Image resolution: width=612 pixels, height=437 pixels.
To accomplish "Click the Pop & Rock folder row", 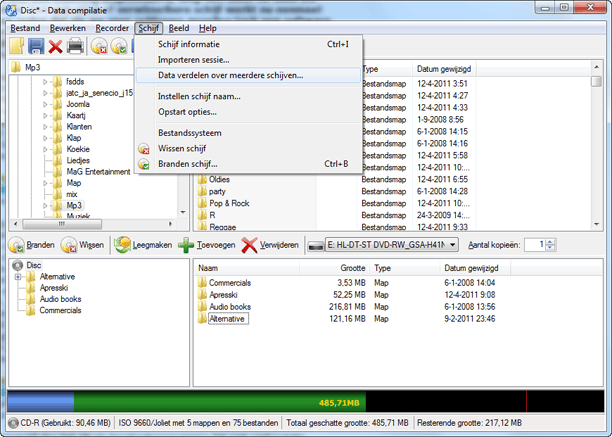I will 229,203.
